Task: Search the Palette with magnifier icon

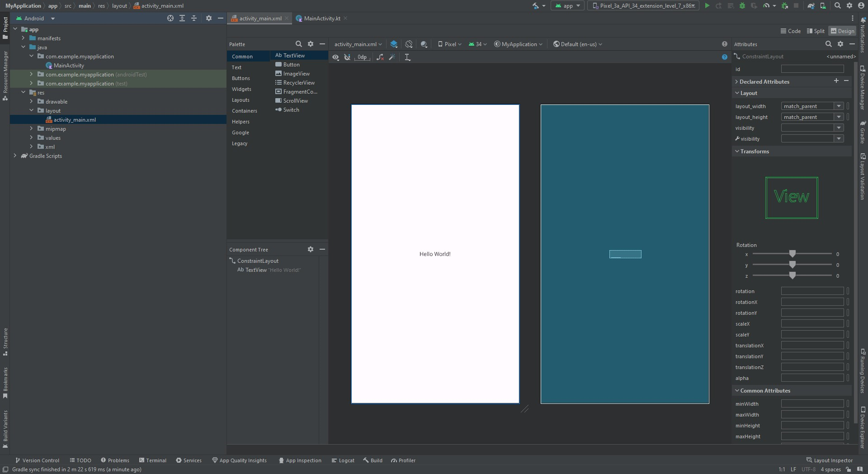Action: tap(298, 44)
